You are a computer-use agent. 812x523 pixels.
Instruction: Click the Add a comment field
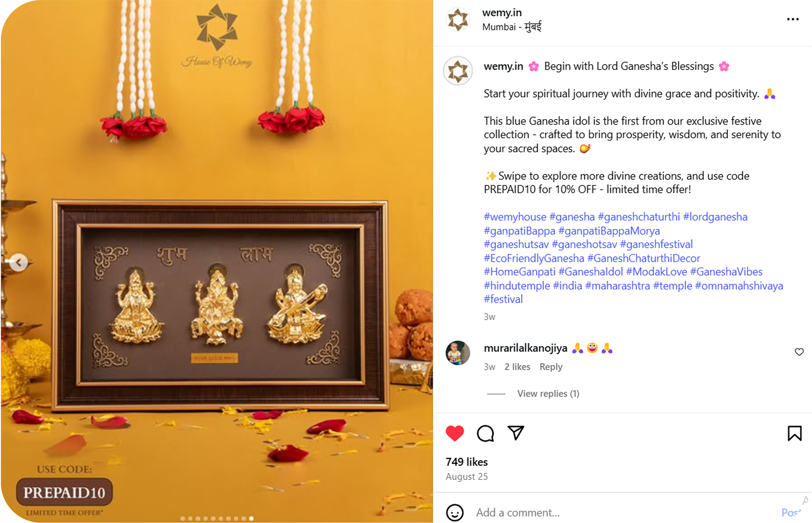pyautogui.click(x=625, y=512)
